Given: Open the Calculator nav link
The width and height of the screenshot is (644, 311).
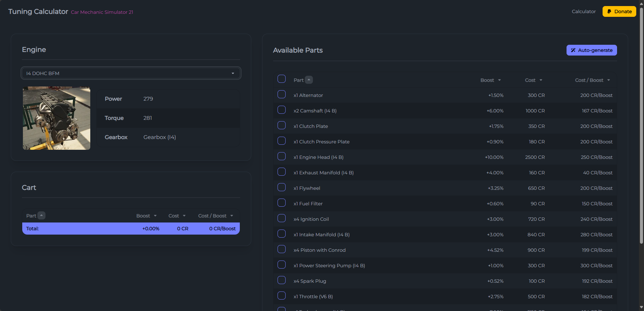Looking at the screenshot, I should pyautogui.click(x=584, y=11).
